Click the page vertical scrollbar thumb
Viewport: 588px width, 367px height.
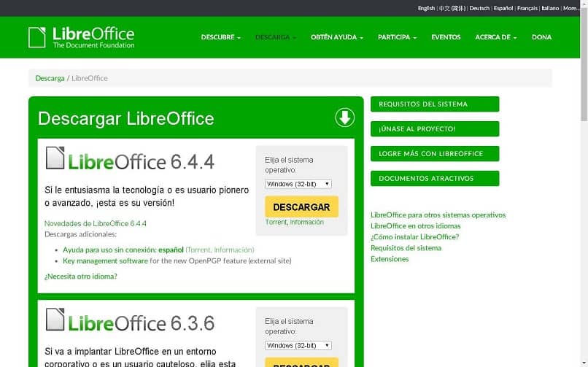pyautogui.click(x=584, y=63)
